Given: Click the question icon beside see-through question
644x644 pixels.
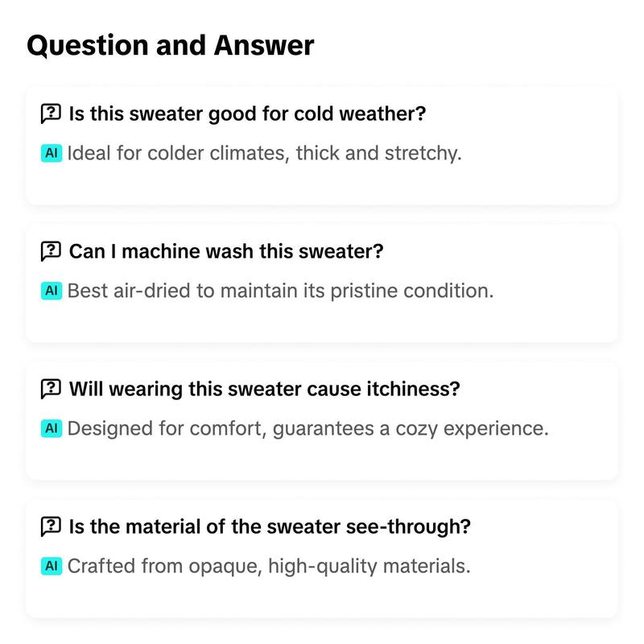Looking at the screenshot, I should (51, 526).
